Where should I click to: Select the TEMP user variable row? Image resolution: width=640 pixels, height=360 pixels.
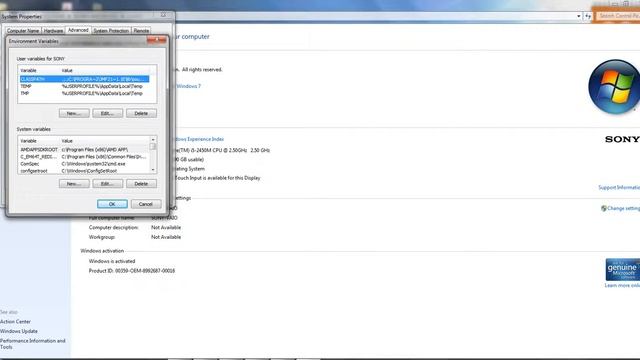pos(84,86)
